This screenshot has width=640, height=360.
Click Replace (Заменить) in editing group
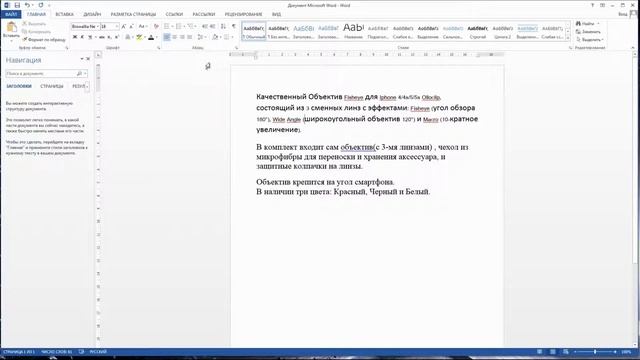tap(588, 31)
